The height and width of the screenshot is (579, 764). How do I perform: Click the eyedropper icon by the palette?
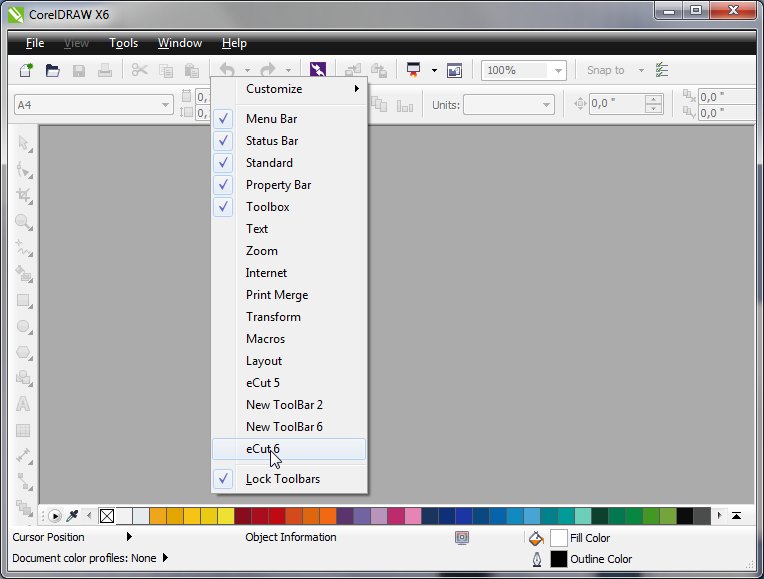[x=72, y=516]
